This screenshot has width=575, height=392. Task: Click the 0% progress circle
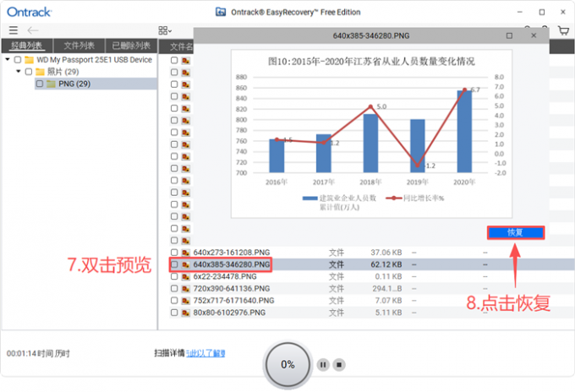(287, 364)
